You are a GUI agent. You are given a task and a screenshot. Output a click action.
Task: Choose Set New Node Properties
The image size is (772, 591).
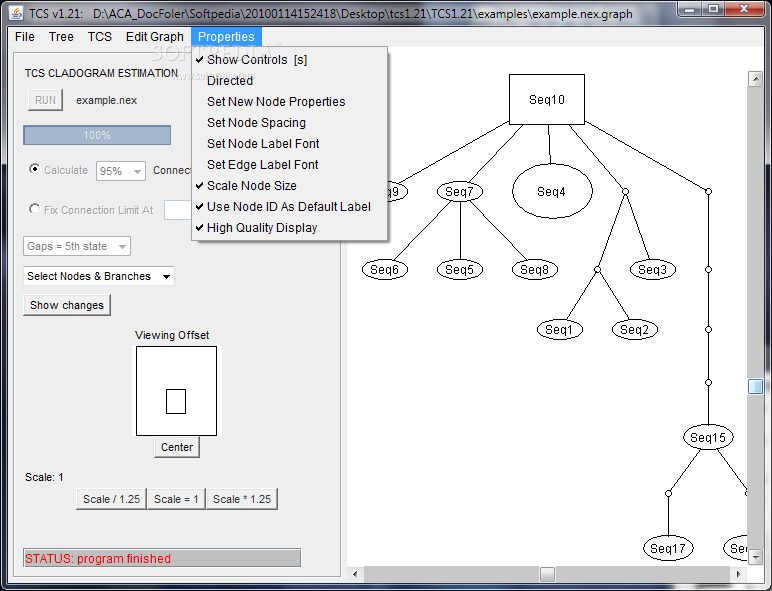[x=290, y=102]
